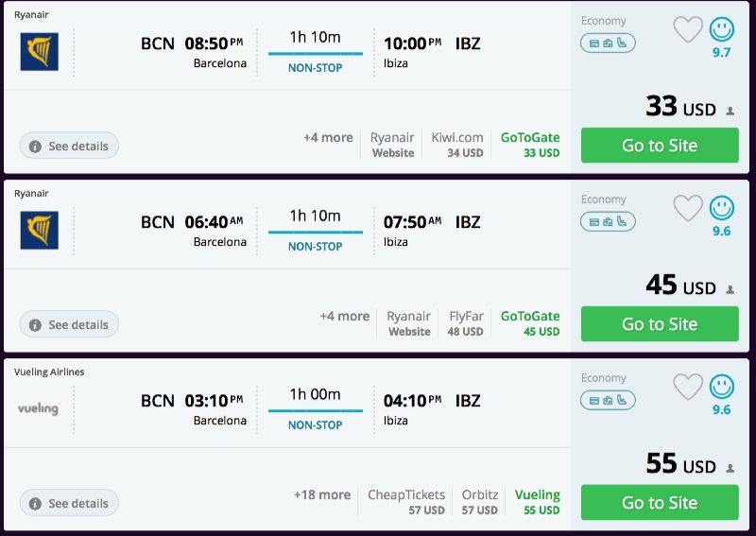Show +4 more providers for 33 USD flight

tap(328, 138)
